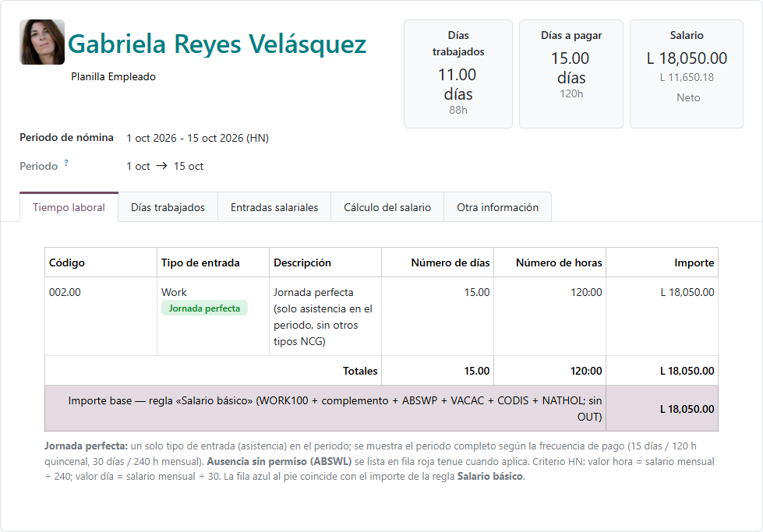The image size is (763, 532).
Task: Select the Tiempo laboral tab
Action: click(69, 207)
